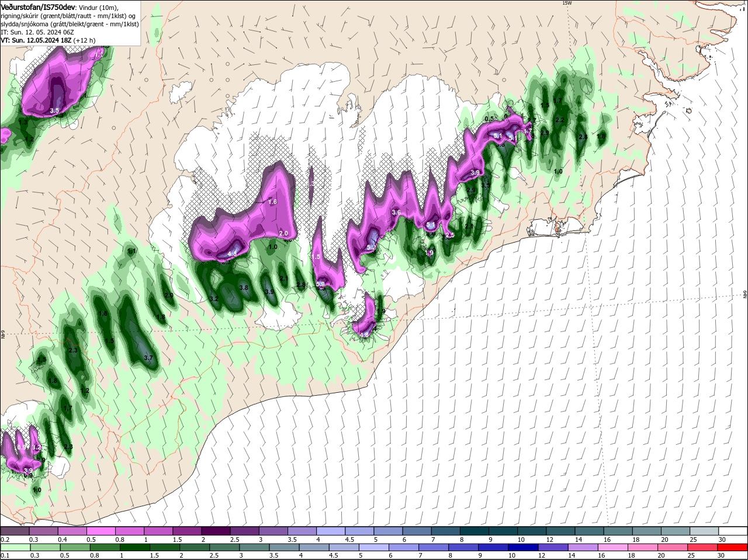Click the 5.9 snowfall maximum value
The image size is (748, 560).
[320, 284]
